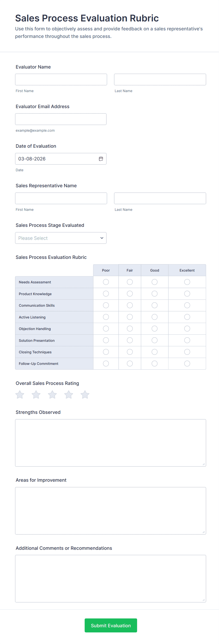The image size is (219, 644).
Task: Click the Areas for Improvement text area
Action: click(x=110, y=511)
